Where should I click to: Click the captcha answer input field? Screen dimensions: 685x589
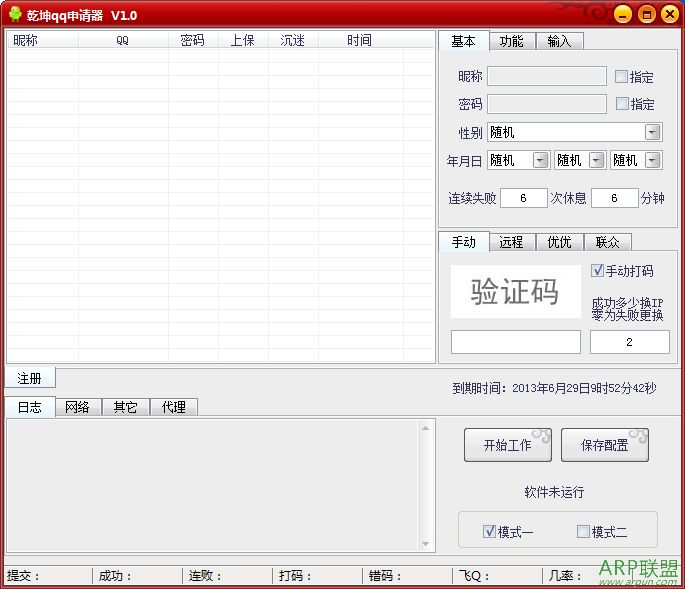pos(516,342)
